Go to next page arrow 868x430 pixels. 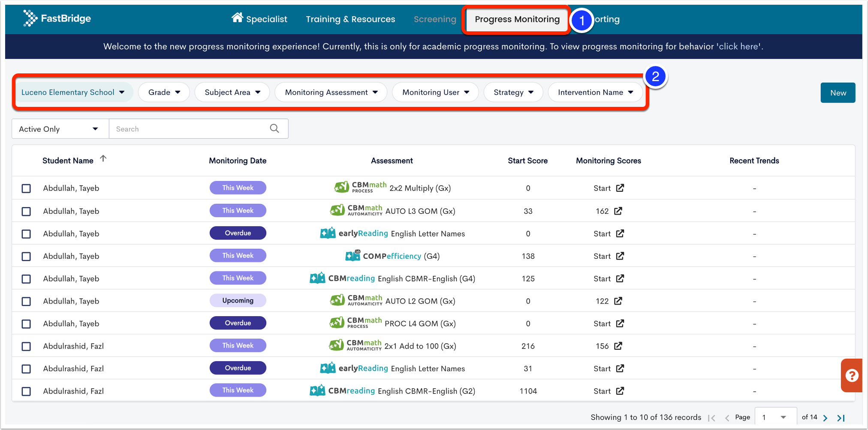pyautogui.click(x=825, y=418)
